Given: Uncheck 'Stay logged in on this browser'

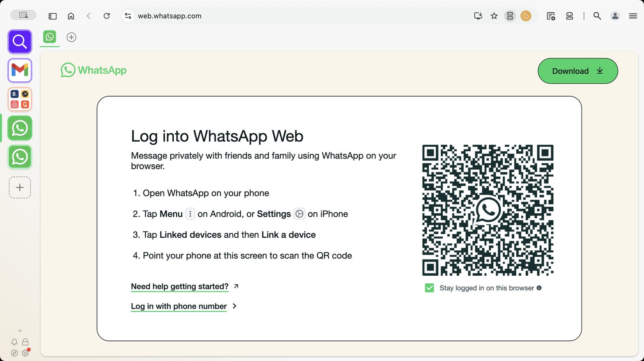Looking at the screenshot, I should point(429,288).
